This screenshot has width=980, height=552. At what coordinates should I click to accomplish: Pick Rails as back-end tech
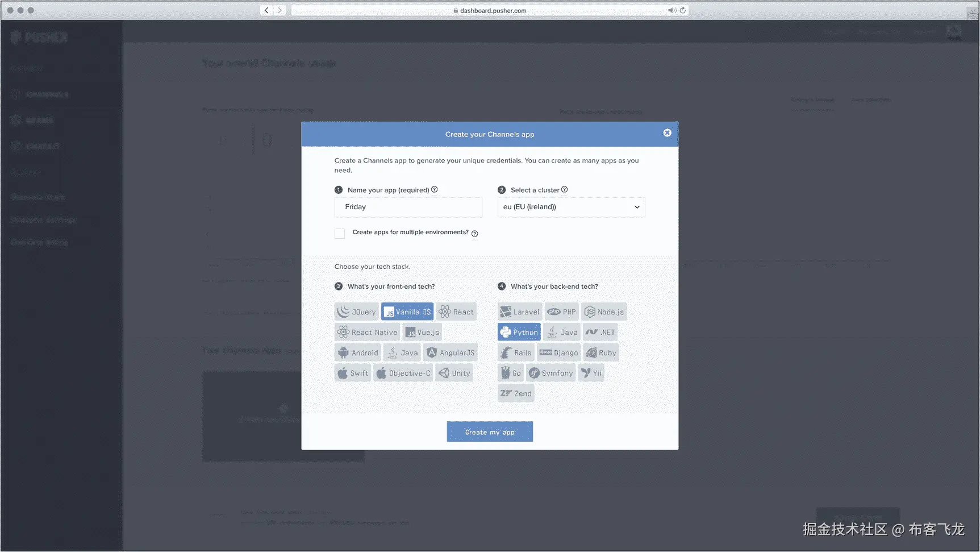(x=516, y=352)
